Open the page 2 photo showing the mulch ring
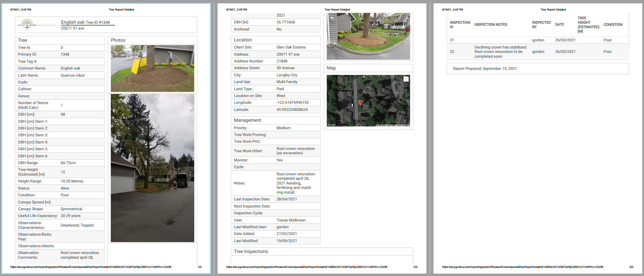The width and height of the screenshot is (644, 276). click(368, 36)
